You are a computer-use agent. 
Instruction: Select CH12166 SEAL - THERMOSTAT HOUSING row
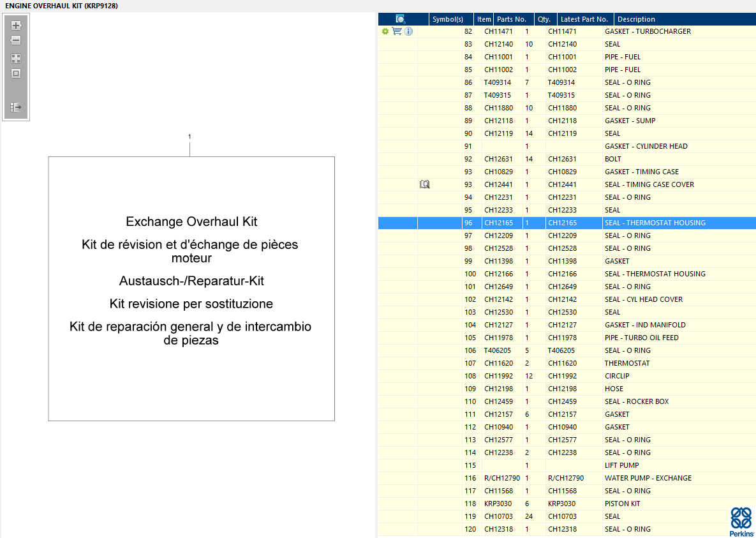coord(567,274)
